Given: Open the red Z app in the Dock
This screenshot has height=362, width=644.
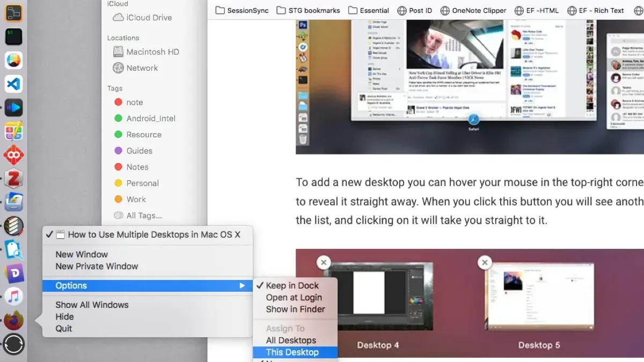Looking at the screenshot, I should (13, 179).
